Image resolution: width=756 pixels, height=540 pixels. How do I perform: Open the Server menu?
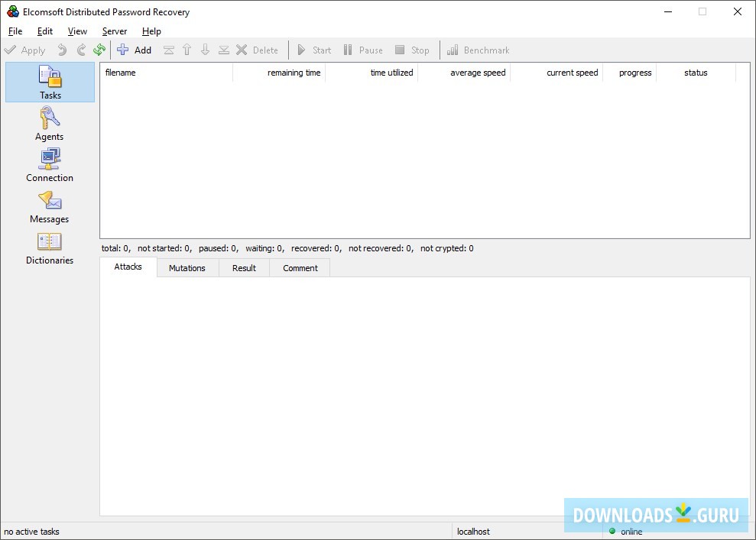[114, 31]
